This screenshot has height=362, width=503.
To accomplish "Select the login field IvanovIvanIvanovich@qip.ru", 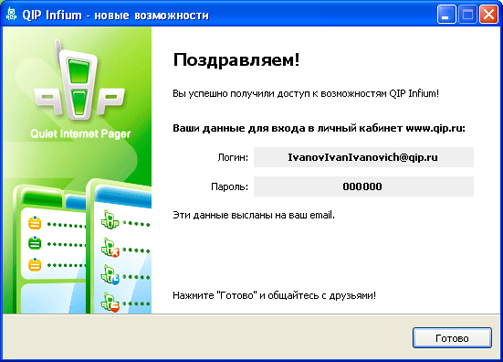I will point(364,157).
